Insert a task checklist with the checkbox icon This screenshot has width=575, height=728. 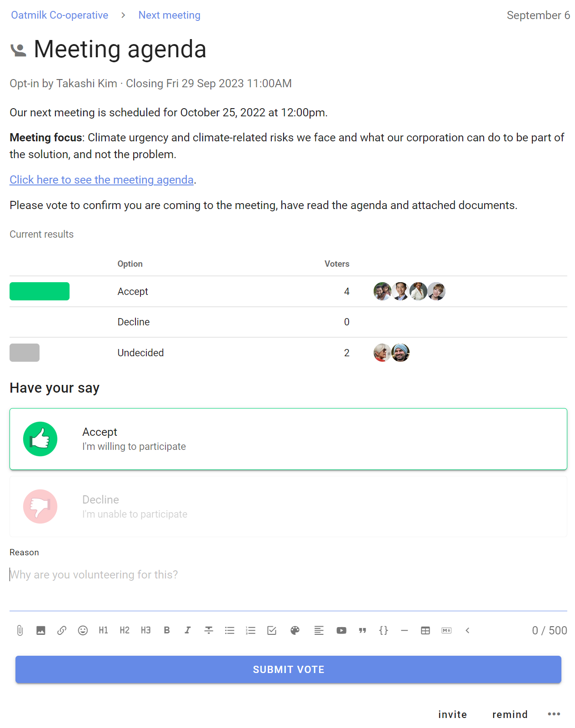tap(271, 630)
